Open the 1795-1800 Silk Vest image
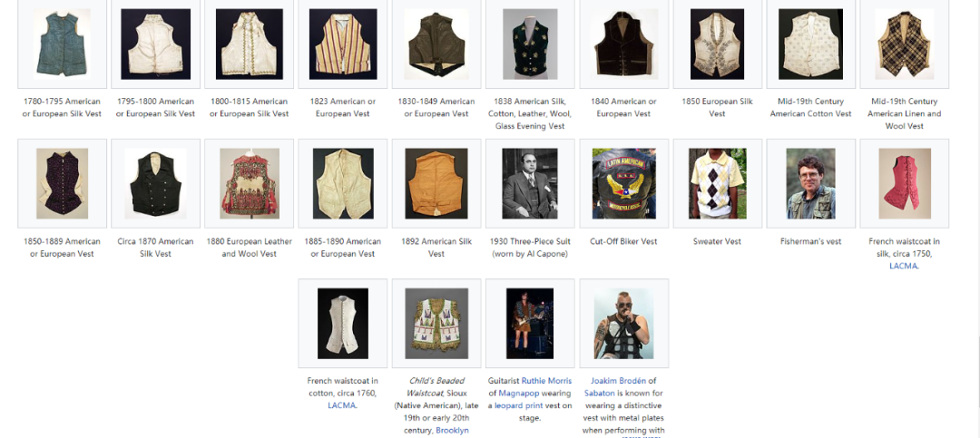 pyautogui.click(x=156, y=44)
